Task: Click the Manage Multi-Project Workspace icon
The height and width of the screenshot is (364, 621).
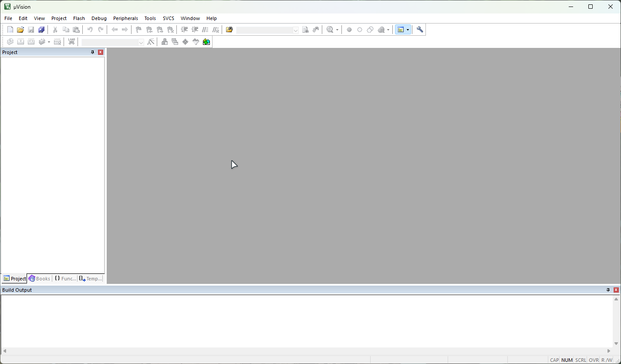Action: pyautogui.click(x=175, y=42)
